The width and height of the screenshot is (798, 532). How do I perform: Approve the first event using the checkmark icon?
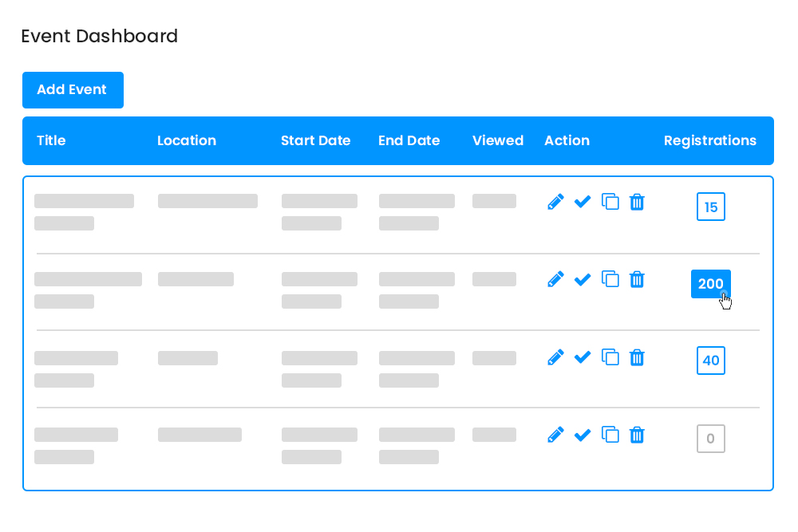583,202
